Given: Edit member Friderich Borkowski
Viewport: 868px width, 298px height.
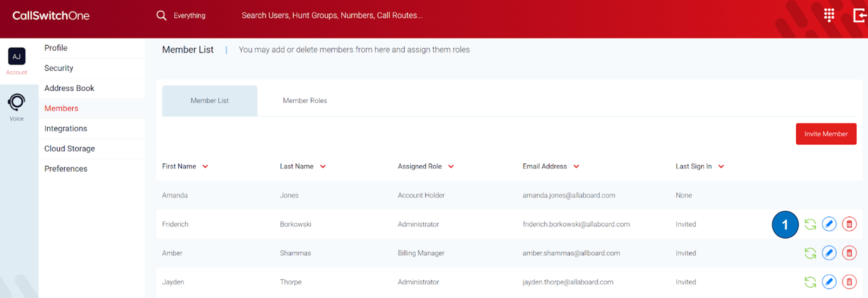Looking at the screenshot, I should [x=829, y=224].
